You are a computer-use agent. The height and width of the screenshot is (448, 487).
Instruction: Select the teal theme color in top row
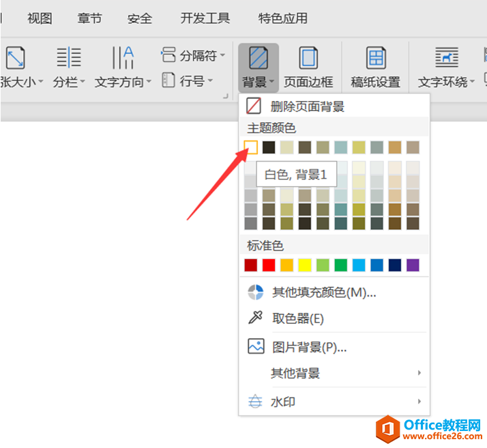[x=341, y=147]
